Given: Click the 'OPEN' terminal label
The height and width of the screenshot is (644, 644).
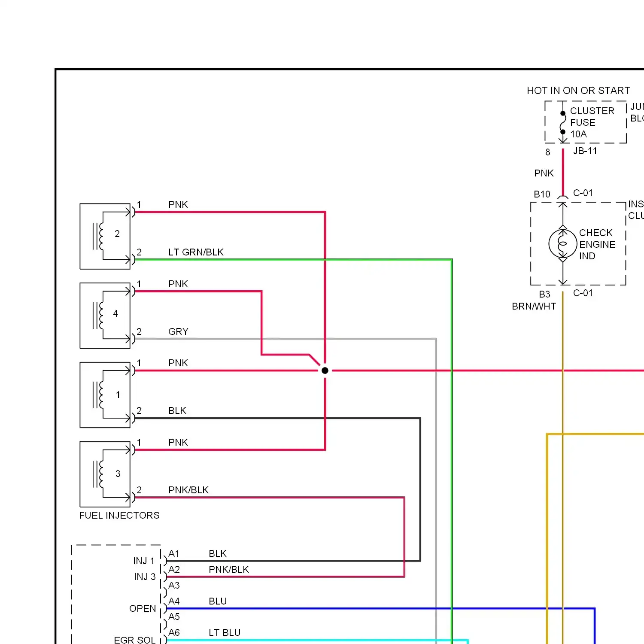Looking at the screenshot, I should click(143, 608).
